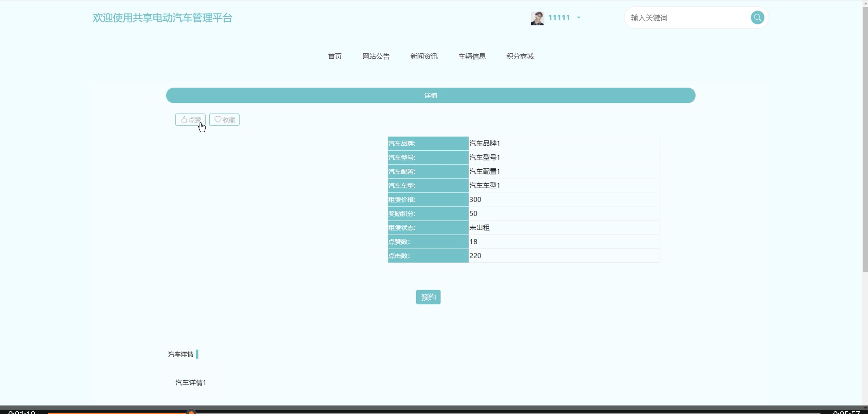Click the video progress bar handle
This screenshot has width=868, height=414.
click(x=191, y=412)
